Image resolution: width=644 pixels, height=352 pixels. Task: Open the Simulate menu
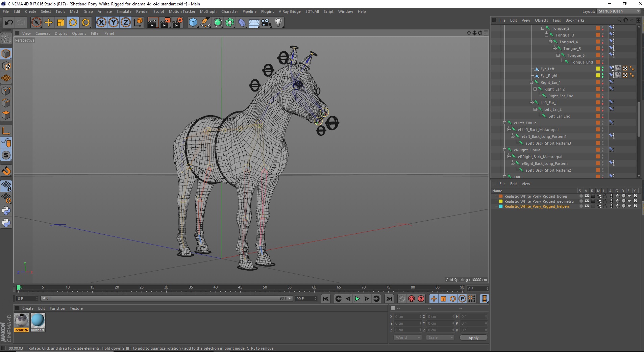(124, 11)
